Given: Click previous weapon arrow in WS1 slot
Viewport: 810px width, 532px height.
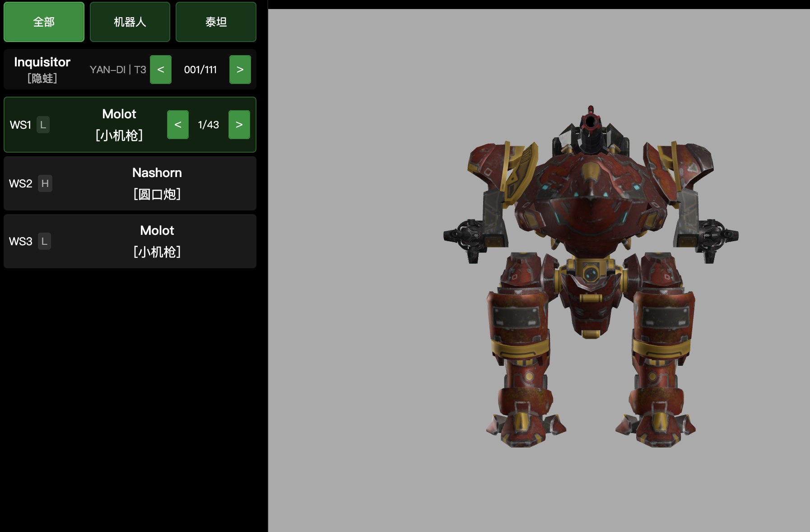Looking at the screenshot, I should [178, 125].
